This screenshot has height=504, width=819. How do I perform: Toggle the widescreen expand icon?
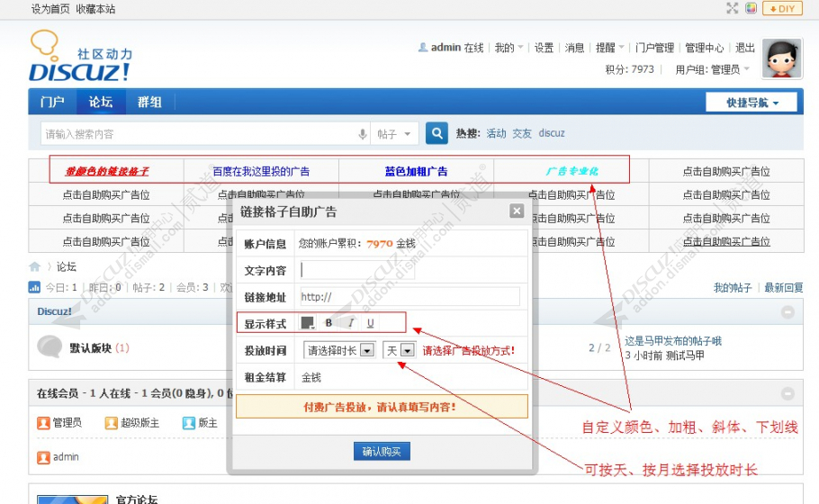(x=733, y=8)
